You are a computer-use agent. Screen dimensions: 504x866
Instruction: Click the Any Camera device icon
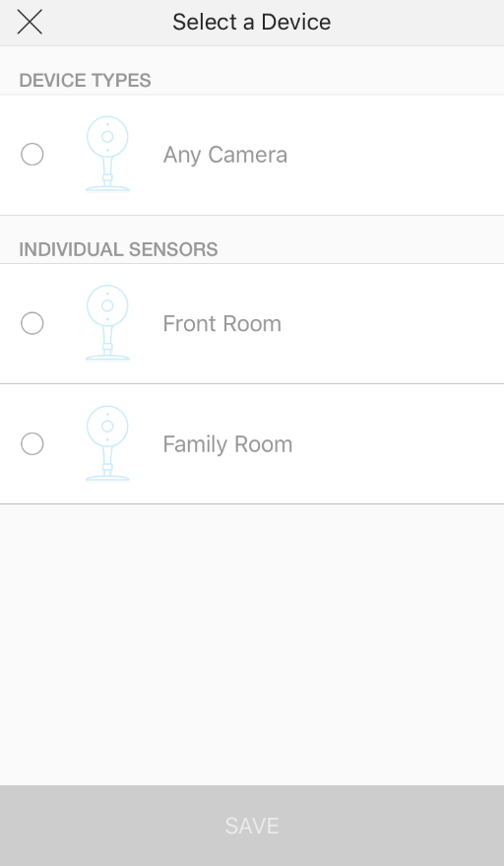107,154
